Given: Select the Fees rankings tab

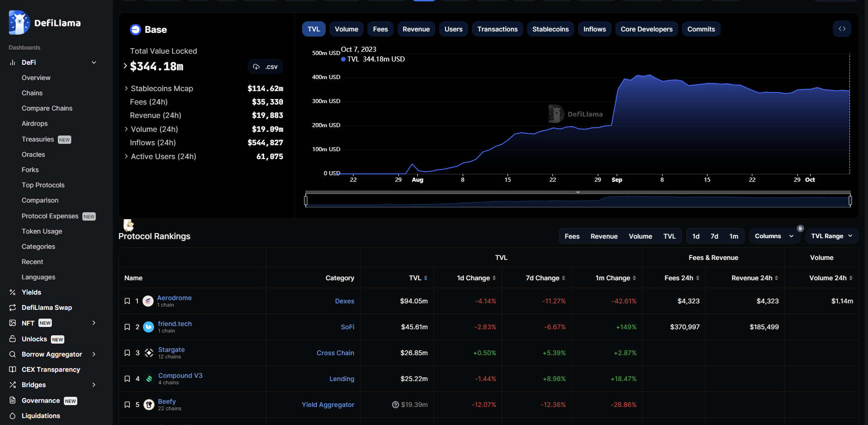Looking at the screenshot, I should tap(572, 236).
